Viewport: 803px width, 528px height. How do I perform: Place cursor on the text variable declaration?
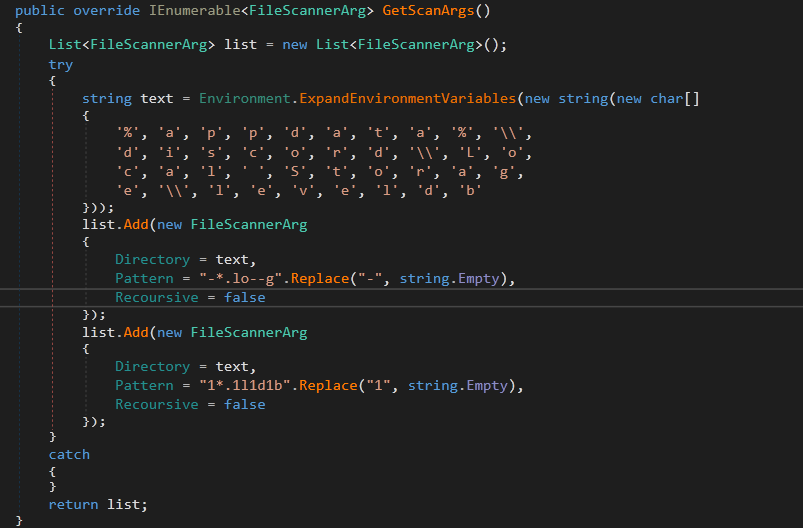156,99
